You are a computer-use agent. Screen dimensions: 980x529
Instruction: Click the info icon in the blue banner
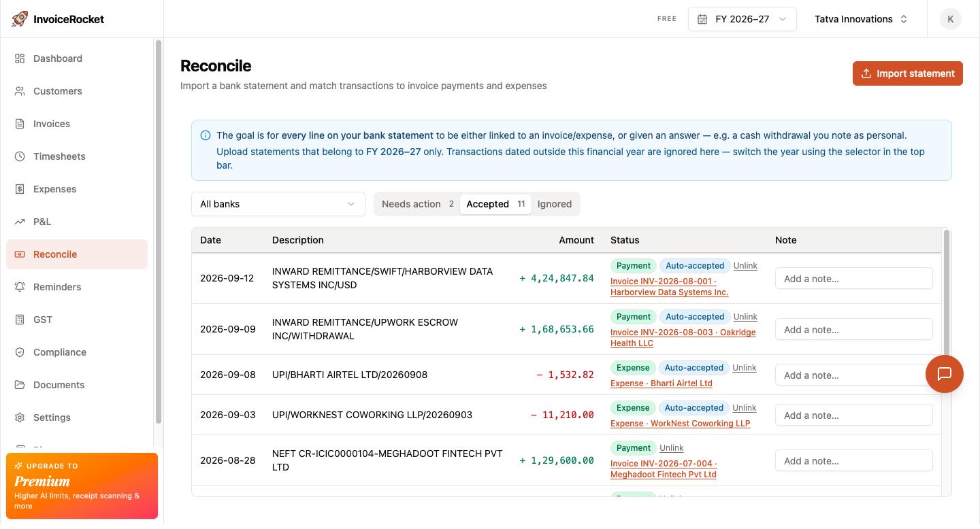click(x=206, y=135)
